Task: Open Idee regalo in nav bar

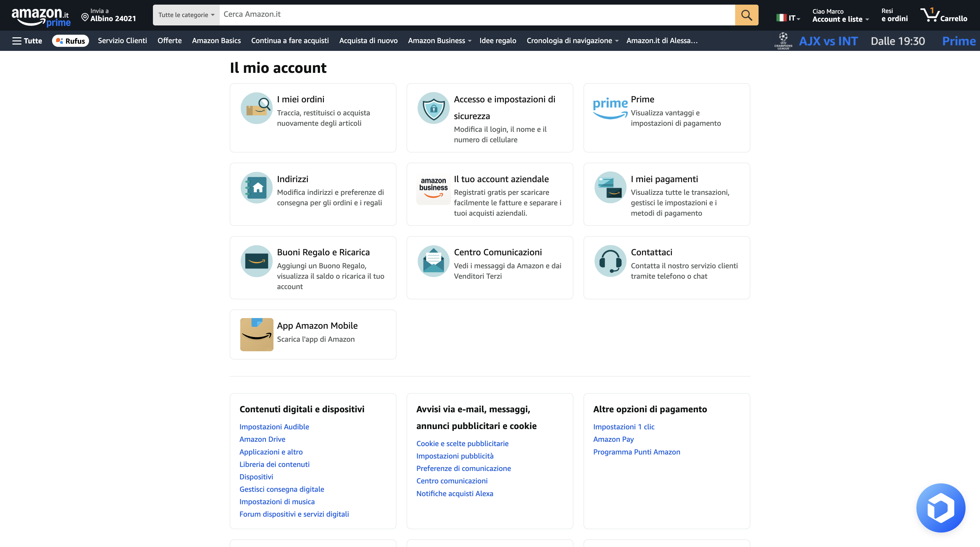Action: 498,41
